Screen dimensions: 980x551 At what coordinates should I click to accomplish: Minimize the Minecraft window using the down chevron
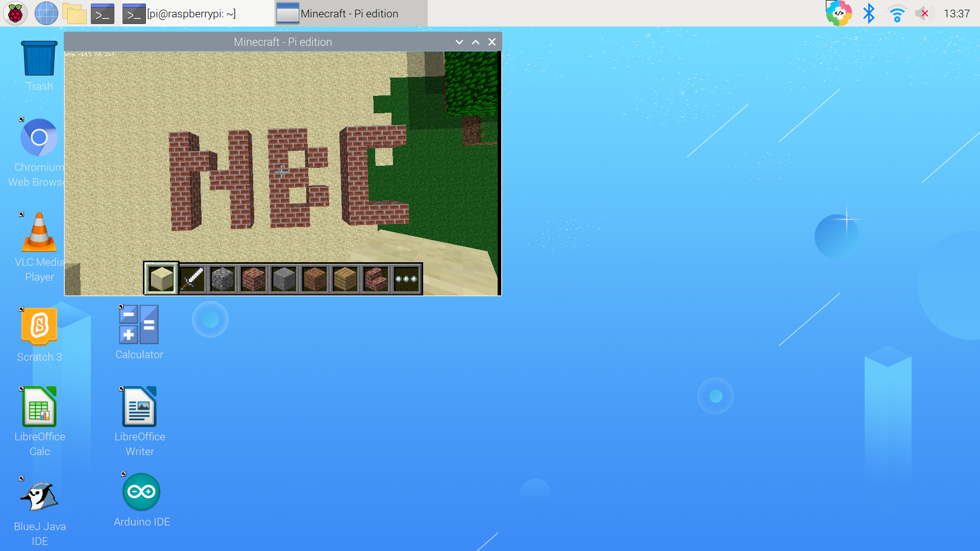click(459, 42)
